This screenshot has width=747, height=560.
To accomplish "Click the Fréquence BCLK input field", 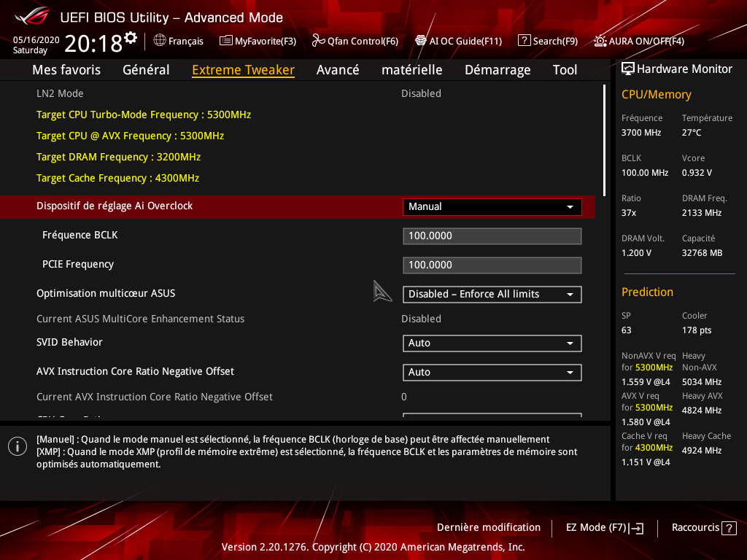I will (492, 236).
